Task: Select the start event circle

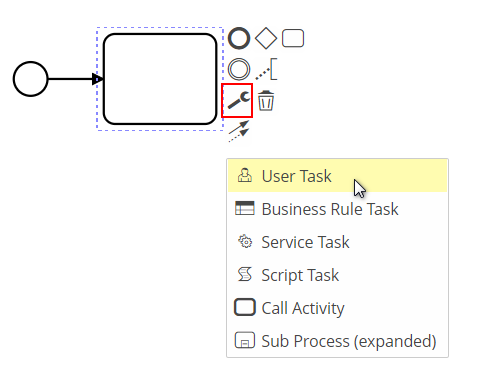Action: pyautogui.click(x=31, y=79)
